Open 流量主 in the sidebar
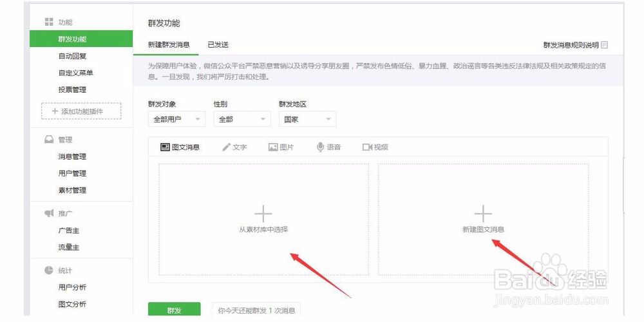 point(69,247)
